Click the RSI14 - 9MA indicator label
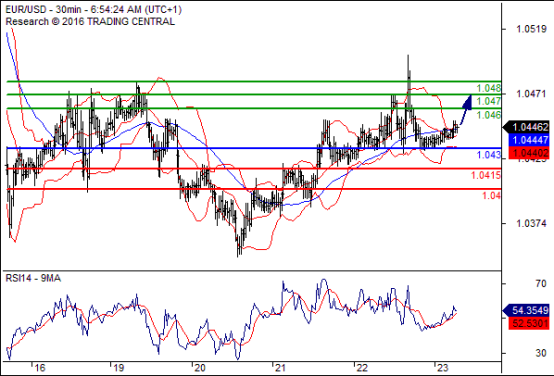Image resolution: width=554 pixels, height=376 pixels. pos(33,278)
